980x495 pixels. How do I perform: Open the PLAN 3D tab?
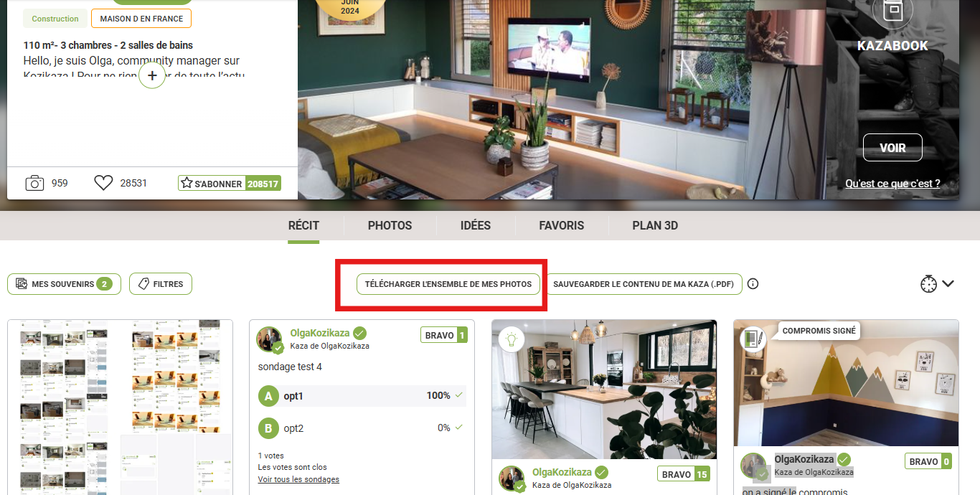tap(655, 225)
